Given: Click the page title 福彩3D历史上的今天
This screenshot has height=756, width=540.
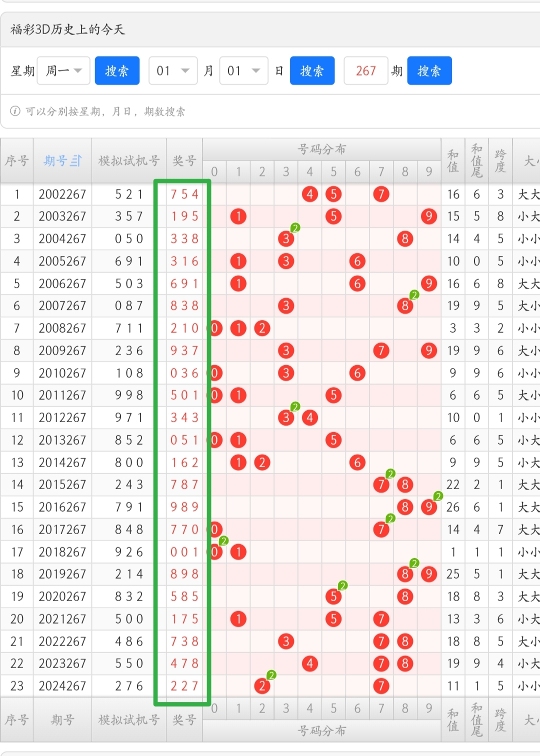Looking at the screenshot, I should 67,29.
